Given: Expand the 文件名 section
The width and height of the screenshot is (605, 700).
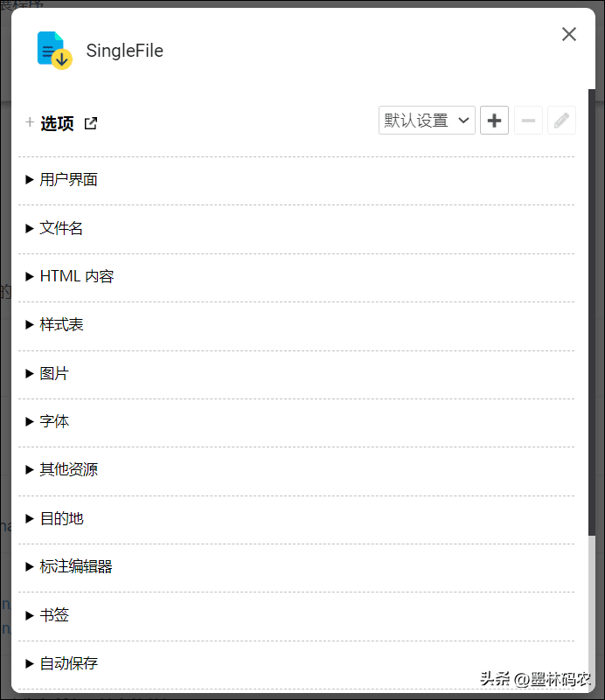Looking at the screenshot, I should click(60, 228).
